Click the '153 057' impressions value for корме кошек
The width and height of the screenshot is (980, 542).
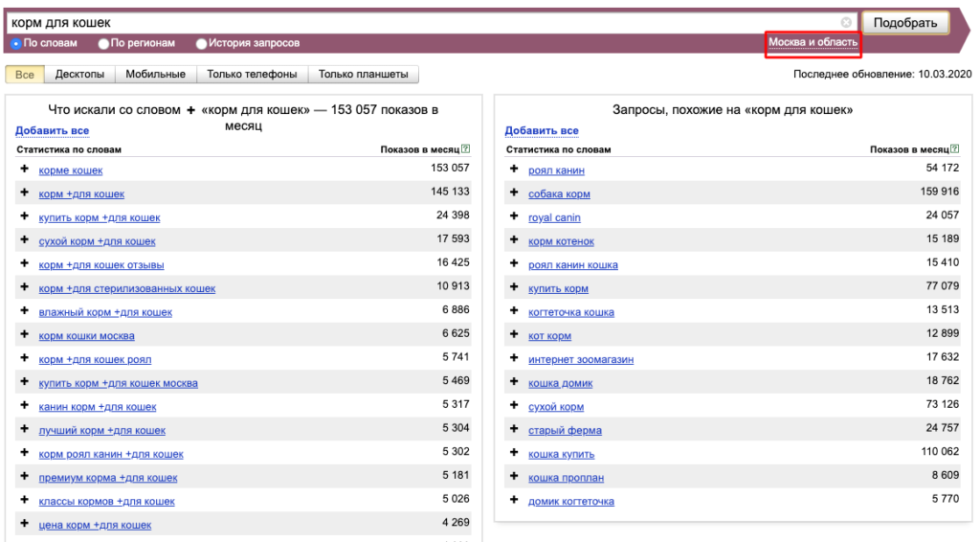point(450,168)
